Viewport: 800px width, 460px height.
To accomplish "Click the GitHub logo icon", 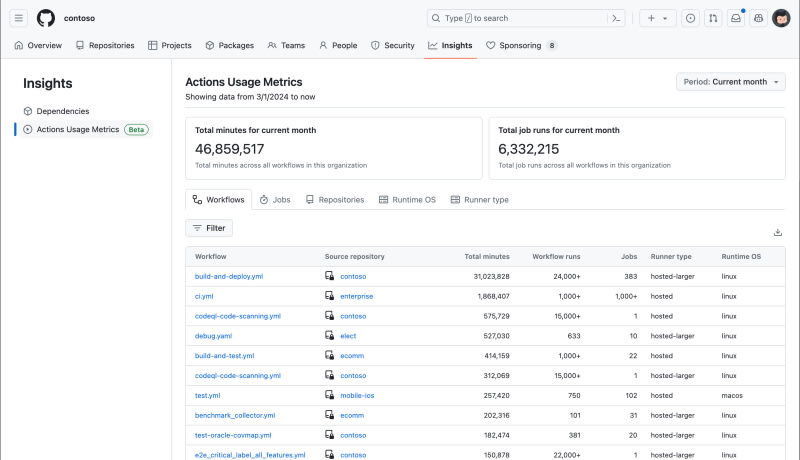I will point(46,18).
